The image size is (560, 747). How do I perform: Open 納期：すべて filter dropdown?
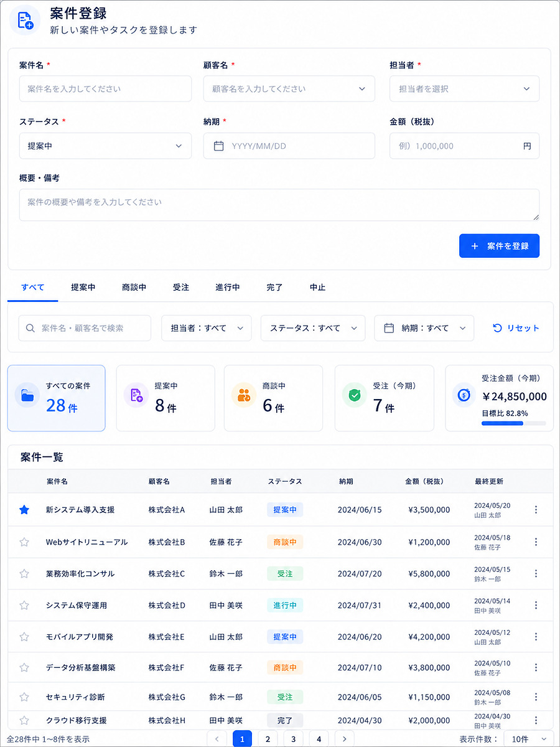pyautogui.click(x=424, y=328)
